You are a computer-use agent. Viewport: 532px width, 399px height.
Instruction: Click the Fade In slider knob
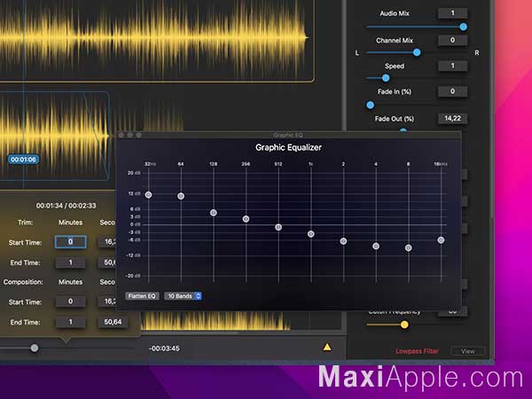371,106
